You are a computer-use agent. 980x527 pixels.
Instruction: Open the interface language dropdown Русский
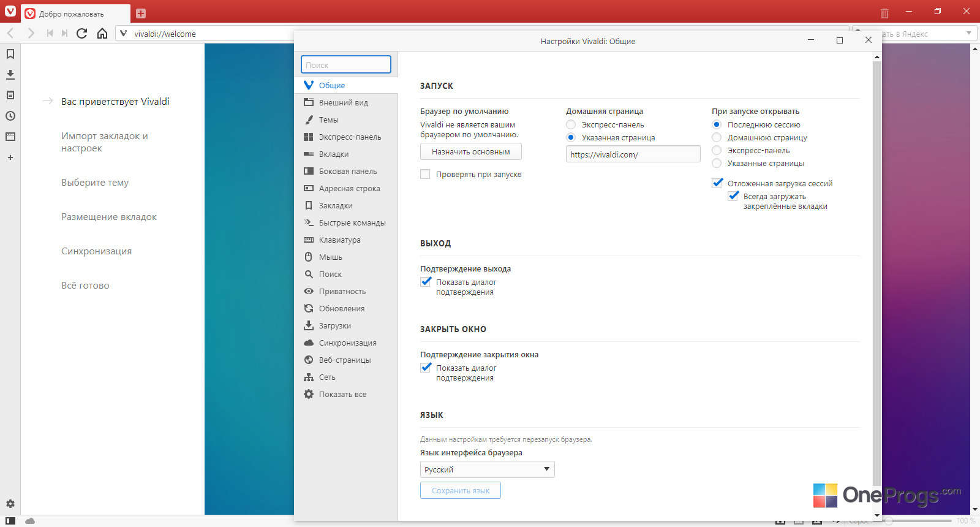(488, 469)
